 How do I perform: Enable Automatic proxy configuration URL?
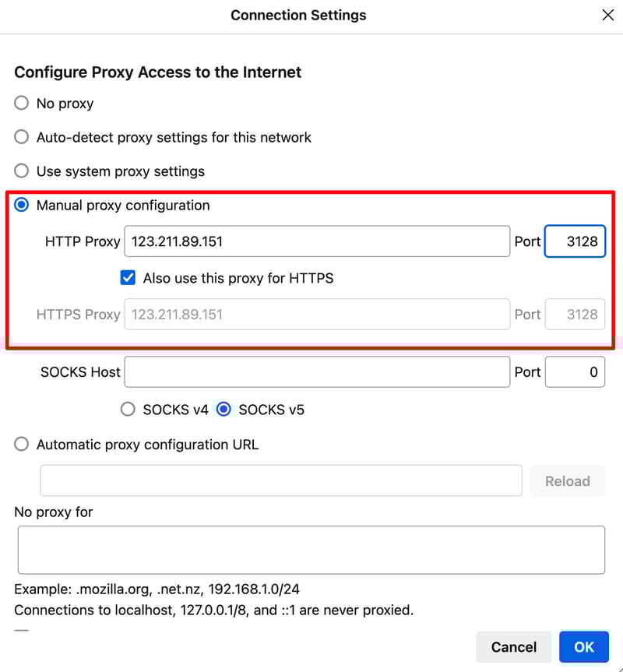tap(22, 445)
